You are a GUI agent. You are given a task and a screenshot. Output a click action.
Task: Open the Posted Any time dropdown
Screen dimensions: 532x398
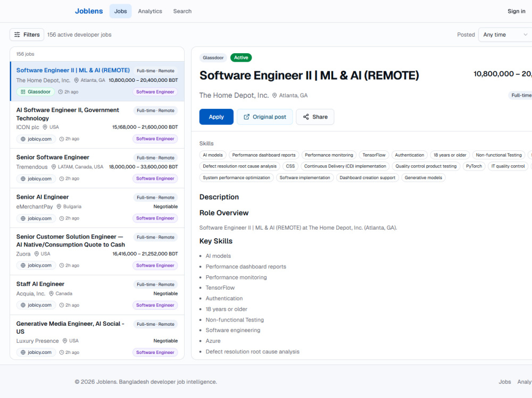505,35
